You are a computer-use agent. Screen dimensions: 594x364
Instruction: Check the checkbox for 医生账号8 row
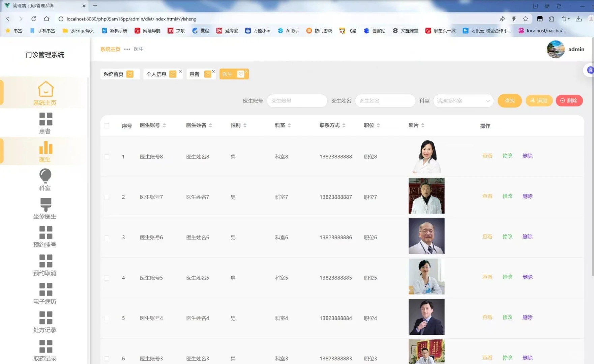[x=107, y=157]
